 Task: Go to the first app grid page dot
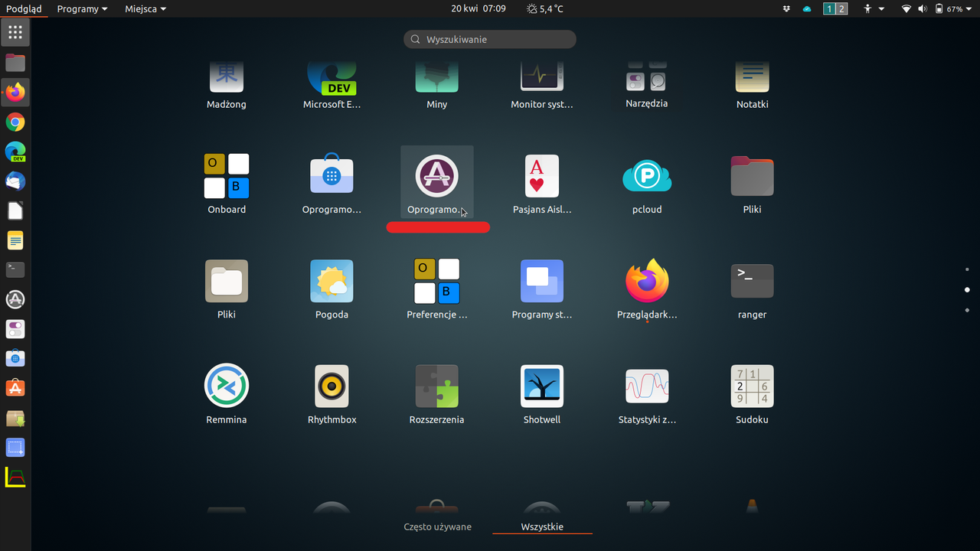(x=967, y=269)
